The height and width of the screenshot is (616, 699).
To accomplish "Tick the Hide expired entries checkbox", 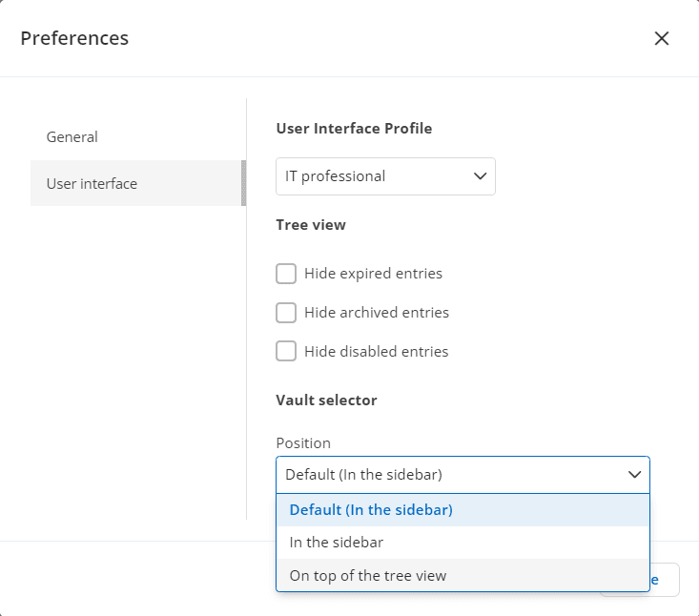I will [x=286, y=274].
